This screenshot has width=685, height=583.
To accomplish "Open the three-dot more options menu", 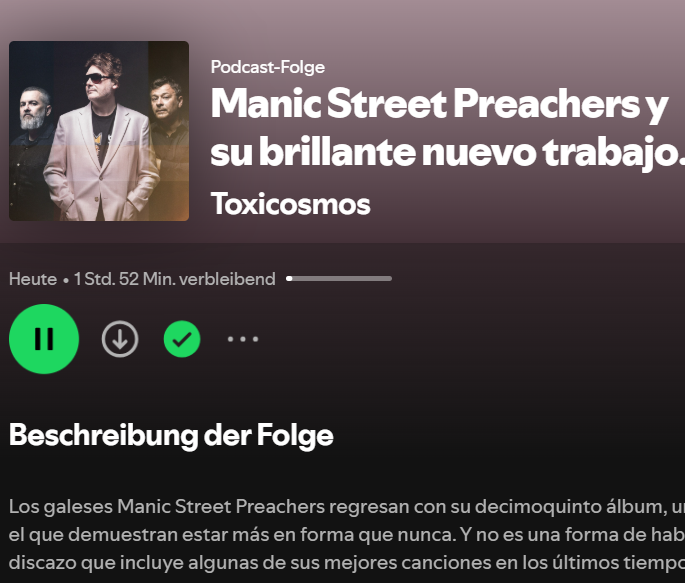I will point(243,339).
